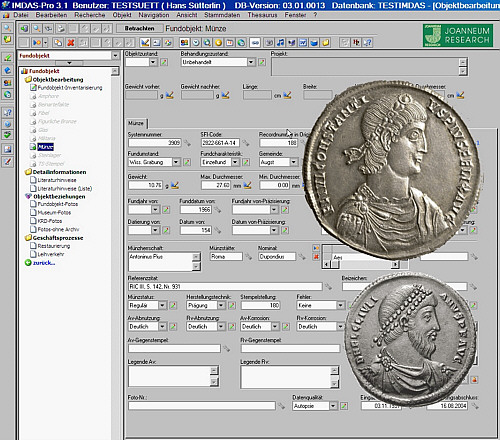Click the red brush icon in left sidebar
500x440 pixels.
7,162
